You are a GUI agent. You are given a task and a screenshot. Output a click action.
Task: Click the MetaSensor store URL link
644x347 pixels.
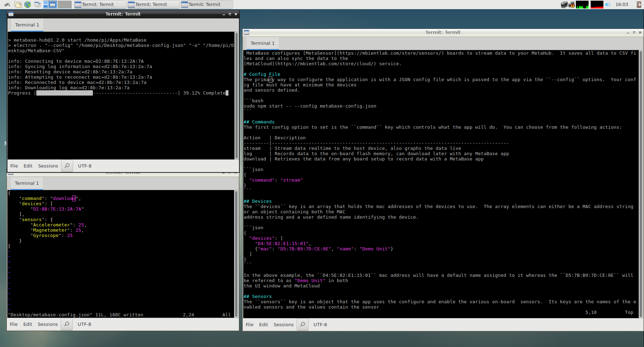click(391, 53)
